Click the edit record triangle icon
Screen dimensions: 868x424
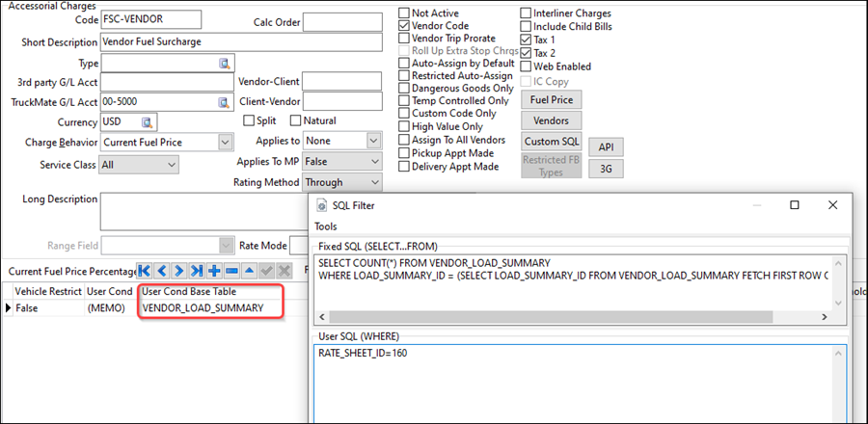point(249,271)
